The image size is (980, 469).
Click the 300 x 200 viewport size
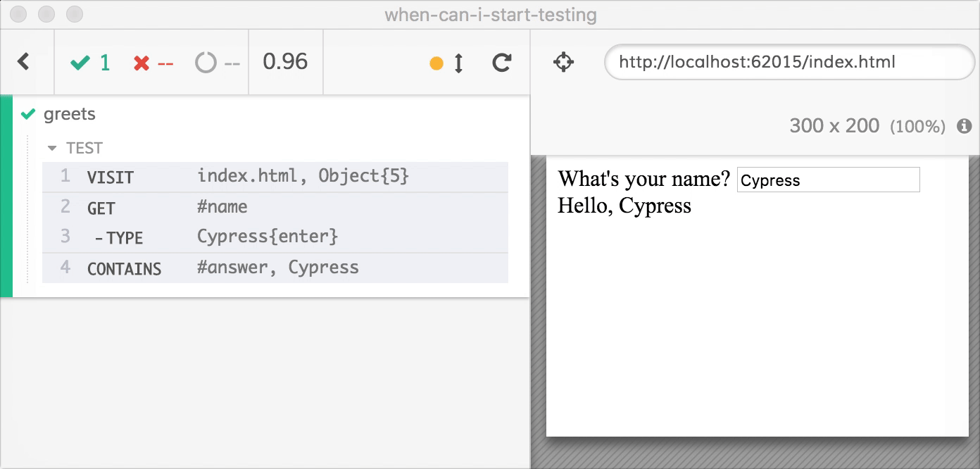pyautogui.click(x=834, y=126)
